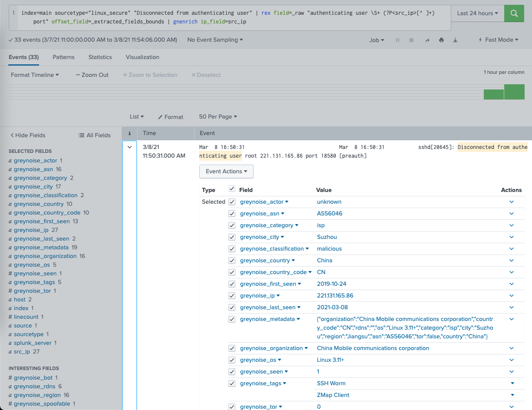Open Last 24 hours time range picker
The image size is (532, 410).
click(478, 13)
